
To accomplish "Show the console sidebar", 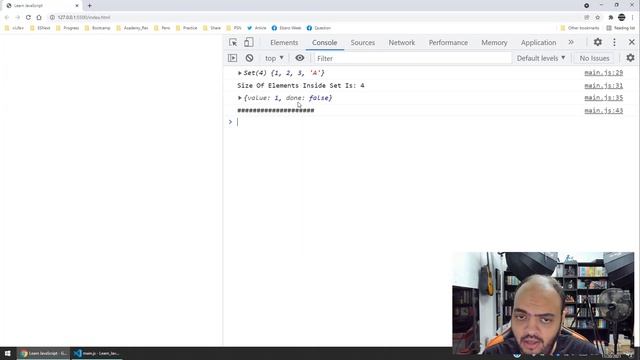I will tap(233, 58).
